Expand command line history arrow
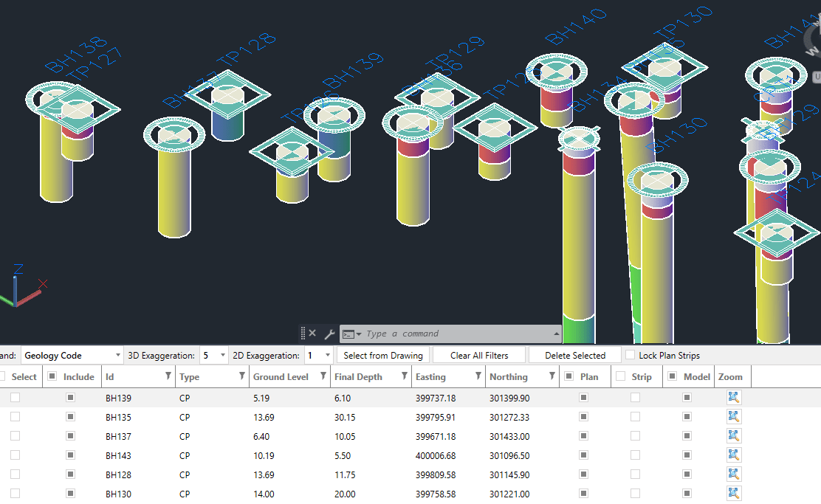The height and width of the screenshot is (504, 821). tap(556, 334)
